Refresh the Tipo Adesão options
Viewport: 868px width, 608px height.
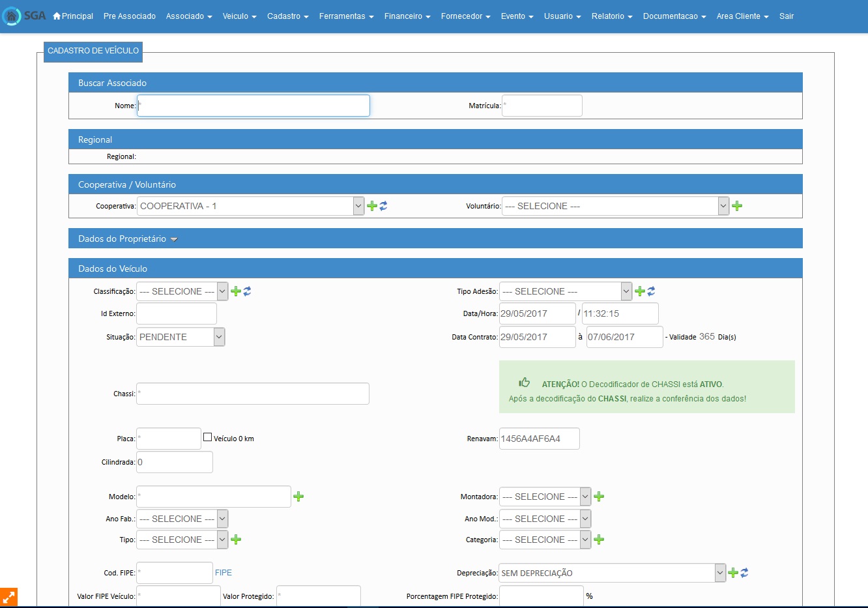click(x=651, y=291)
